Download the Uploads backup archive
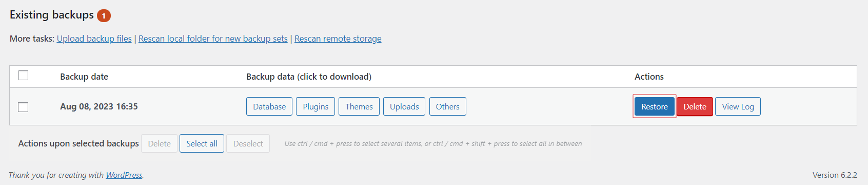868x185 pixels. coord(404,106)
